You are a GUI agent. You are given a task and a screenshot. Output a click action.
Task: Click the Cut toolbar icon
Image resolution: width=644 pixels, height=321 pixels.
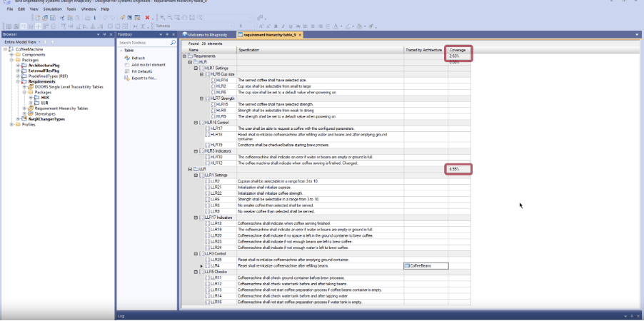click(62, 18)
